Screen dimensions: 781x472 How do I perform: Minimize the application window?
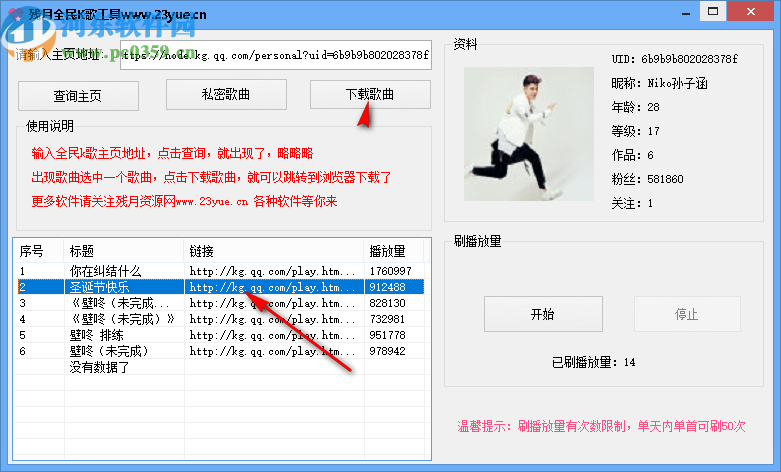[x=686, y=12]
